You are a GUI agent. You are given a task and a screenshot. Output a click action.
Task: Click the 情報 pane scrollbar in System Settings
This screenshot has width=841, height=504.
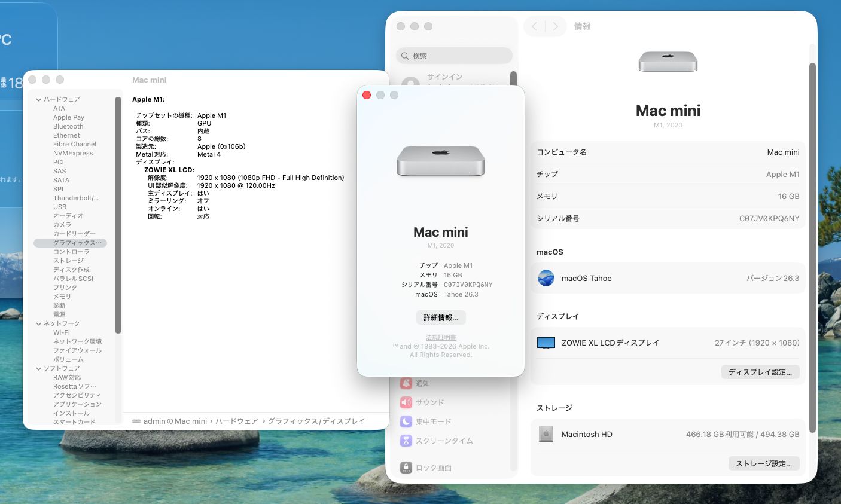pyautogui.click(x=812, y=248)
